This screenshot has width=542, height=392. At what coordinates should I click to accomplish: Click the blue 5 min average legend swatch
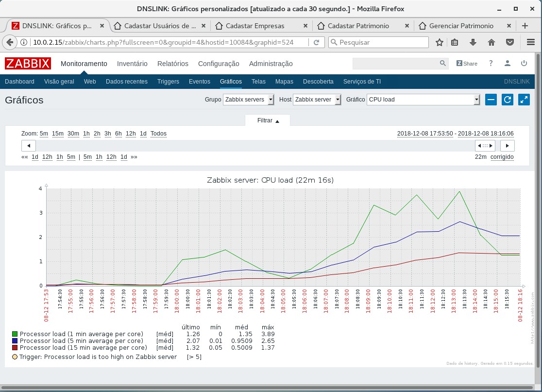pos(15,341)
